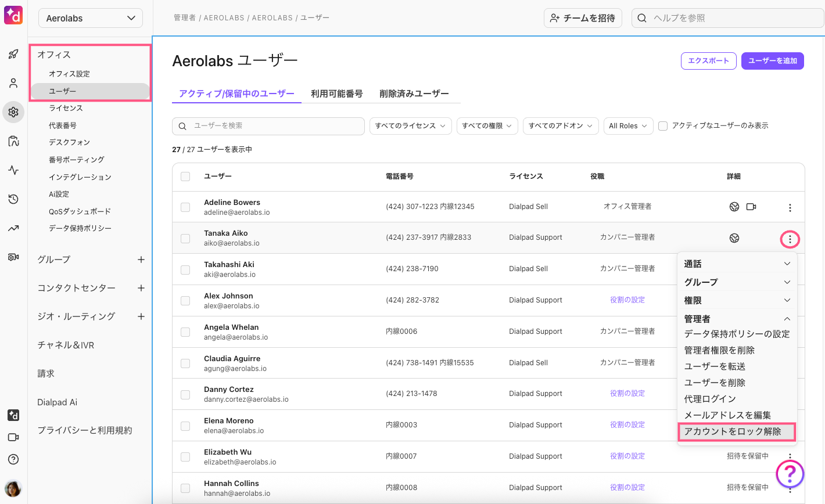Open the profile avatar at the bottom left
Image resolution: width=825 pixels, height=504 pixels.
pos(13,488)
